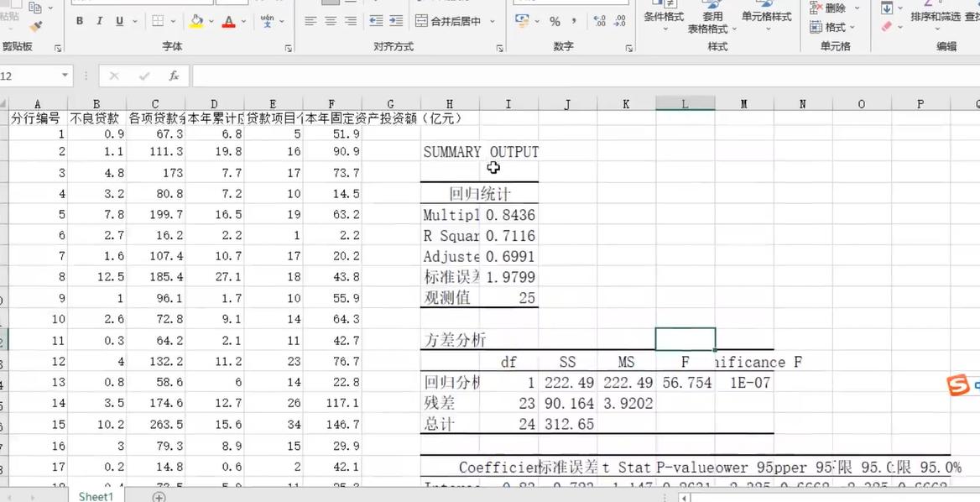Click the clear eraser icon

(x=887, y=27)
